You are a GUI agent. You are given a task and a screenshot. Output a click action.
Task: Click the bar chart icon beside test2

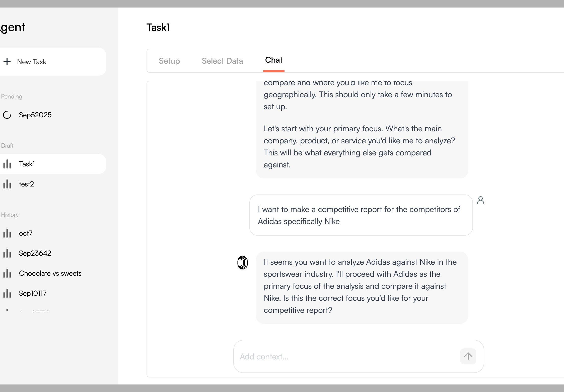pos(7,184)
